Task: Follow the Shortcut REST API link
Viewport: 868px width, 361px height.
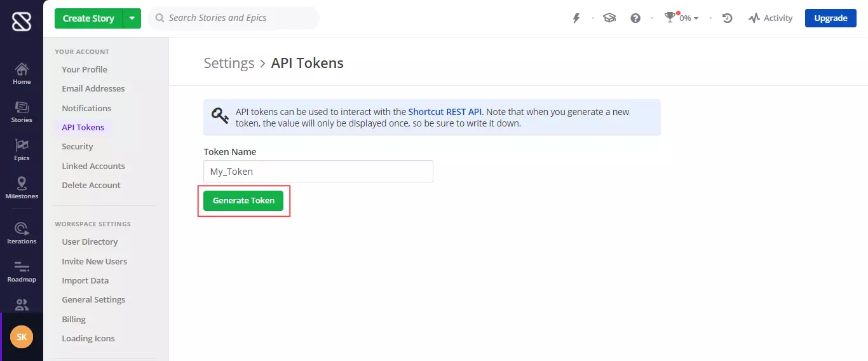Action: pos(445,112)
